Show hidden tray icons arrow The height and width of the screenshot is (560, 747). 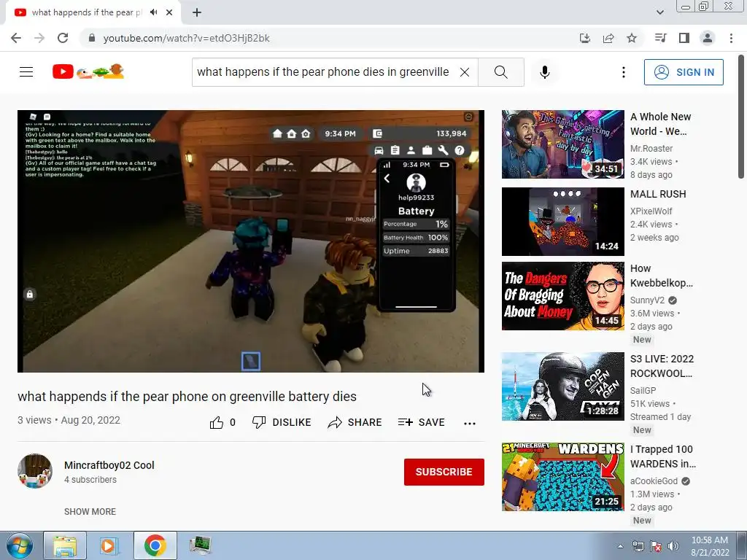tap(620, 546)
